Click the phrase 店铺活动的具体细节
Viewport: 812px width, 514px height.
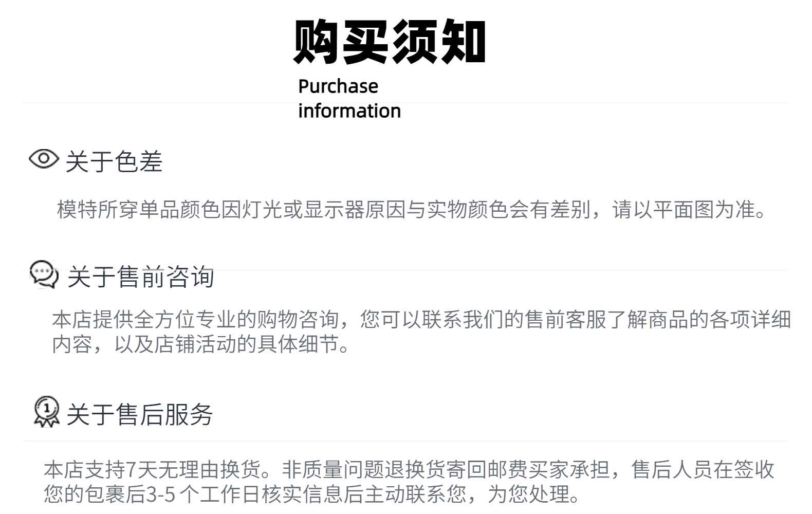[247, 344]
